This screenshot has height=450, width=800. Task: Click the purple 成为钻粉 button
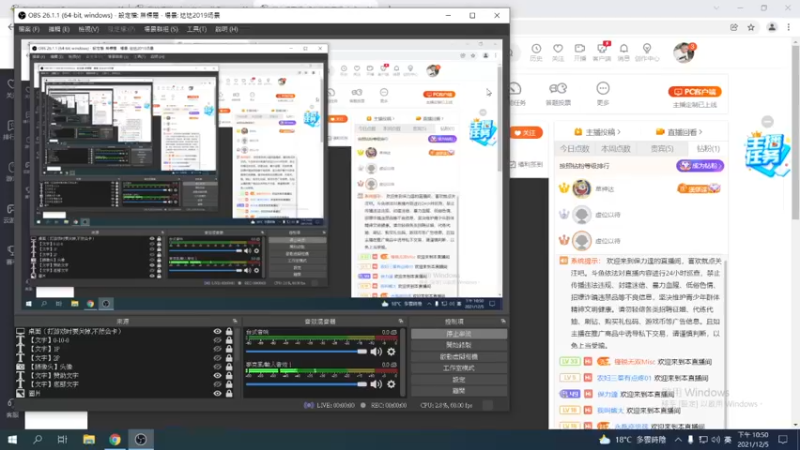tap(700, 166)
